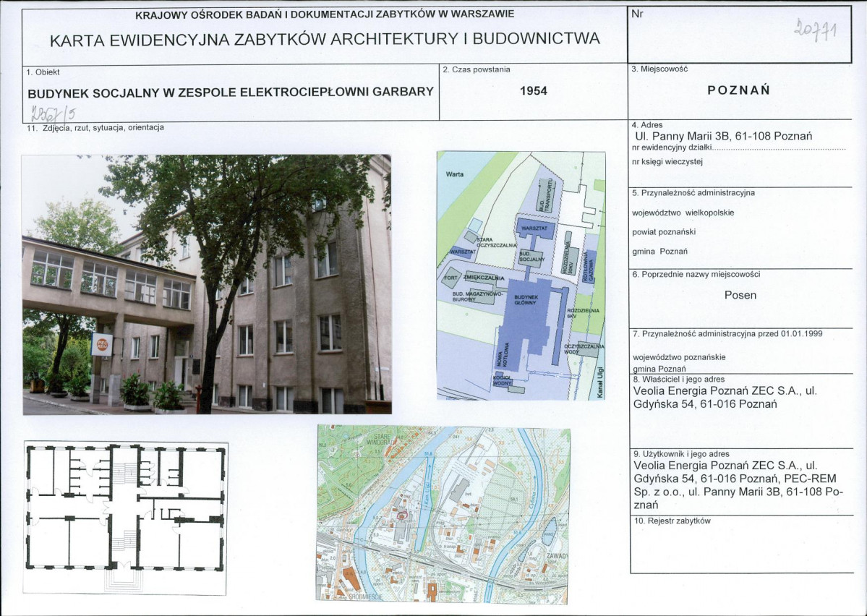This screenshot has width=867, height=616.
Task: Click 'STARA OCZYSZCZALNIA' on the site plan
Action: click(496, 242)
